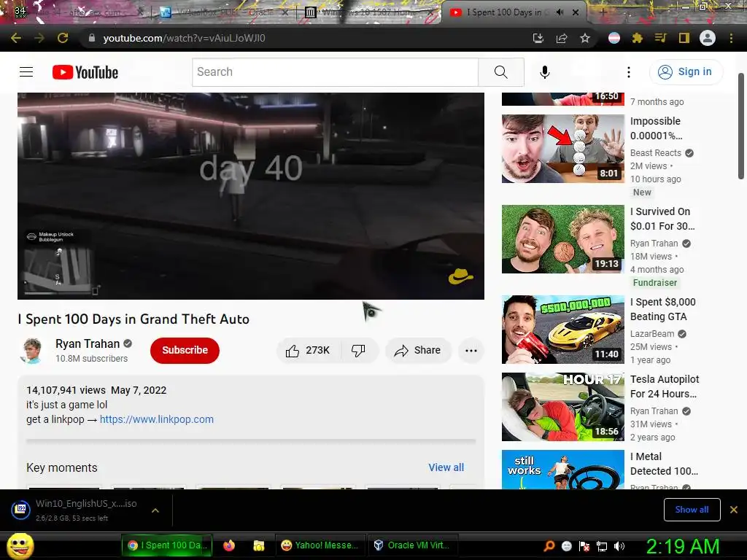The image size is (747, 560).
Task: Open Impossible 0.00001% video thumbnail
Action: tap(562, 149)
